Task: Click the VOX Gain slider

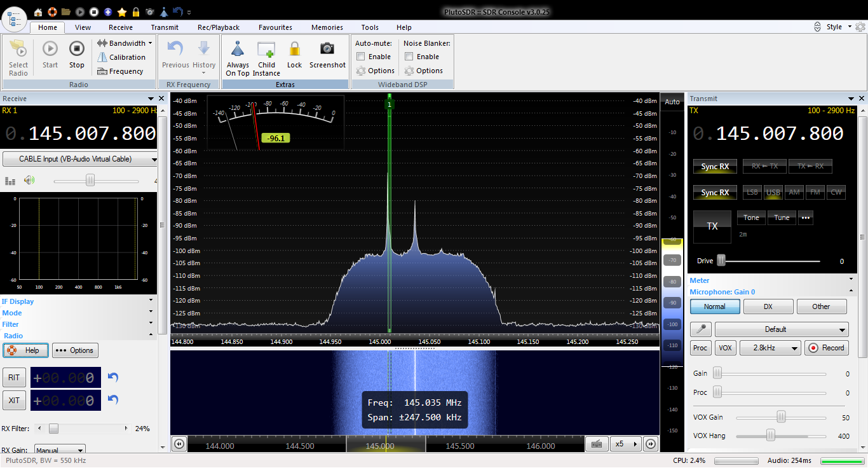Action: (781, 417)
